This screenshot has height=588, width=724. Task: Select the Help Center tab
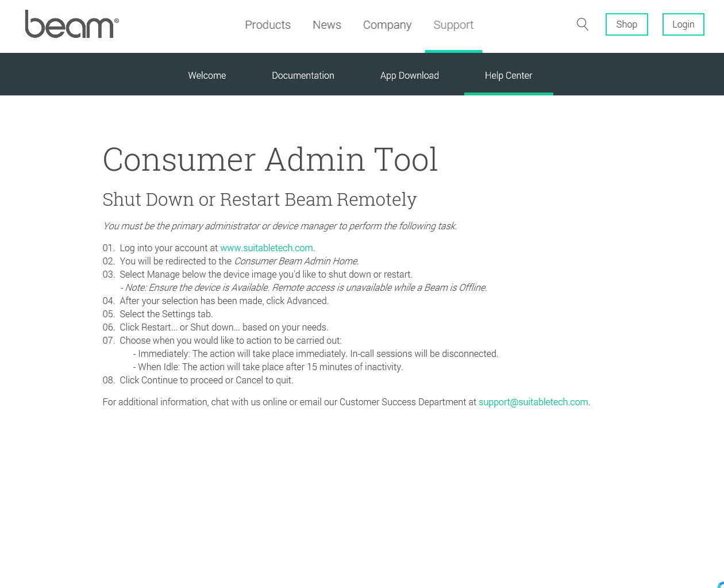pos(509,75)
